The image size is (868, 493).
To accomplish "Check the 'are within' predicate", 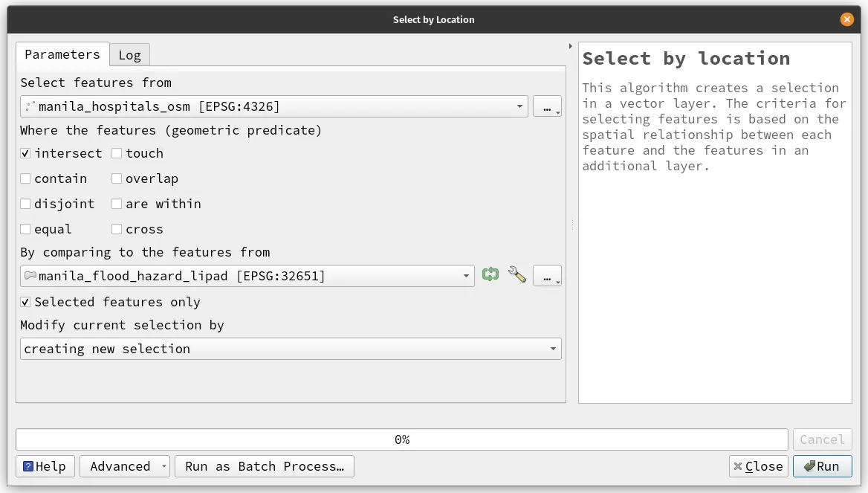I will click(117, 204).
